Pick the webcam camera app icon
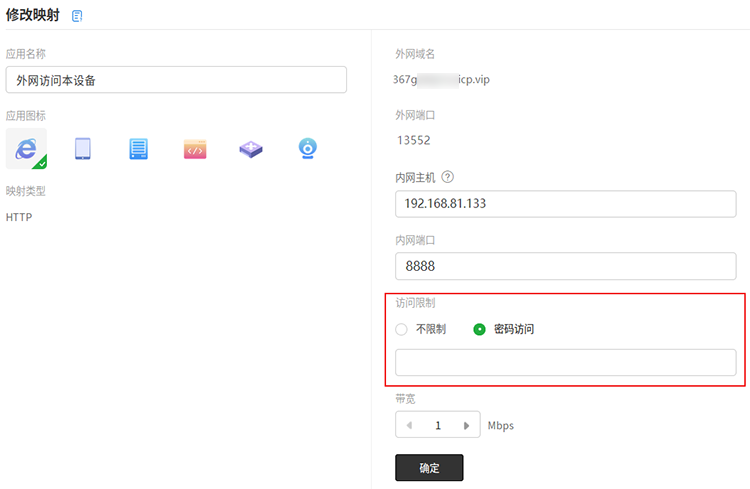 pyautogui.click(x=308, y=148)
